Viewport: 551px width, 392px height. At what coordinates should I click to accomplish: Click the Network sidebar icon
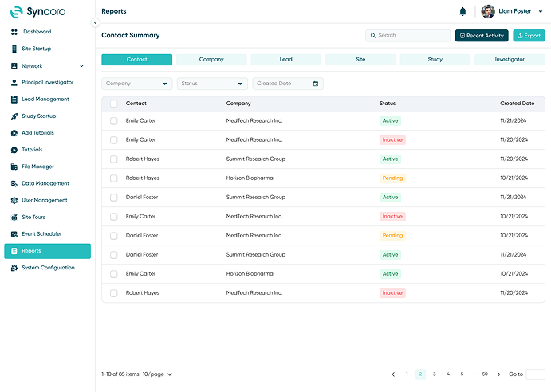[14, 65]
